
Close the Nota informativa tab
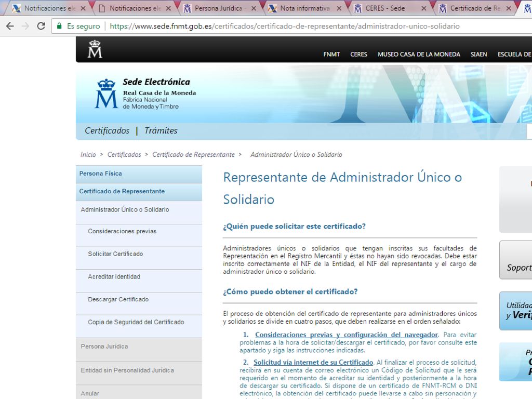[339, 8]
